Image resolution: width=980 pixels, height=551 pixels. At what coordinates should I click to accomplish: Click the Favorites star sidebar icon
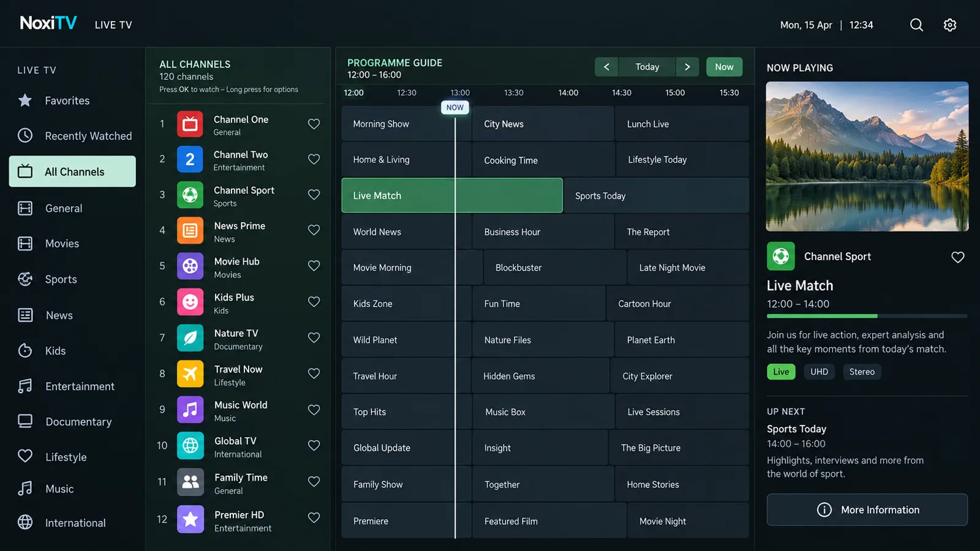click(25, 100)
